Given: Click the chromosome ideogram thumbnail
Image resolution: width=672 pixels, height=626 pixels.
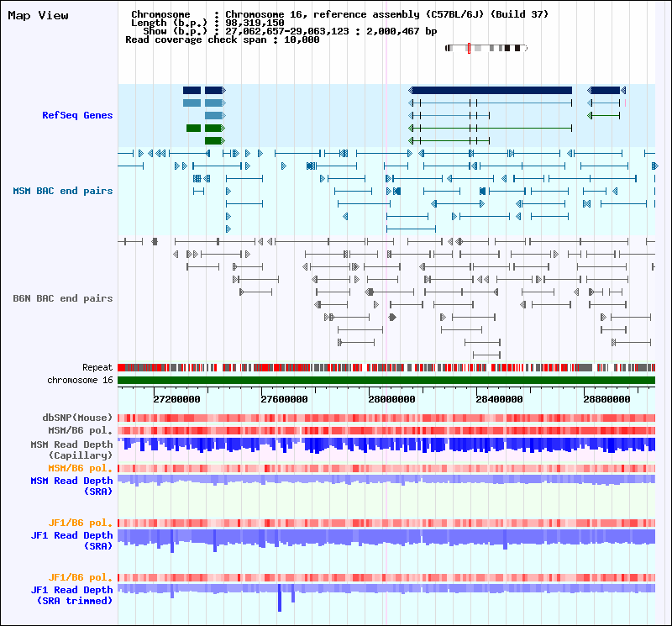Looking at the screenshot, I should 486,48.
